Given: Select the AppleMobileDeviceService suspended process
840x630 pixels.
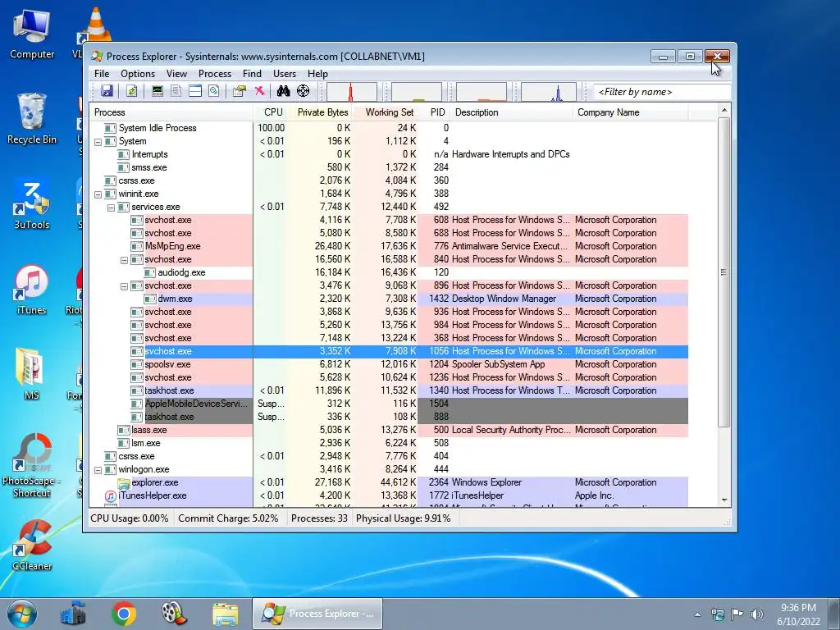Looking at the screenshot, I should [x=389, y=404].
